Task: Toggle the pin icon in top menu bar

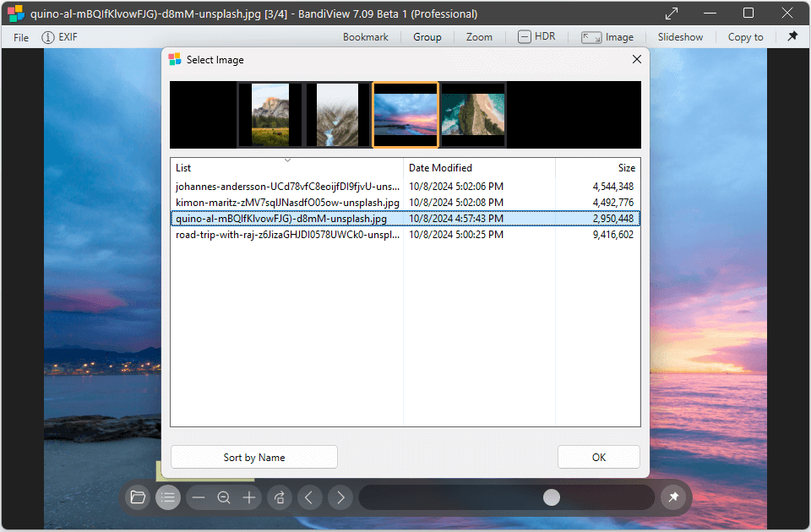Action: [792, 36]
